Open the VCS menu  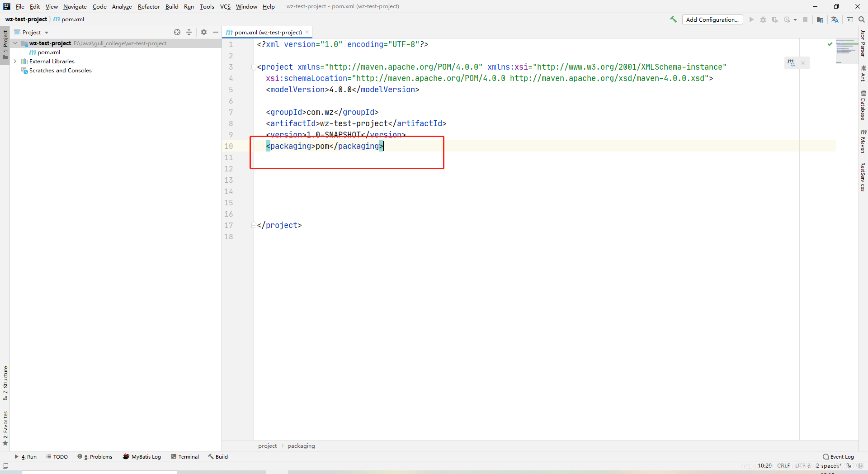pyautogui.click(x=225, y=6)
